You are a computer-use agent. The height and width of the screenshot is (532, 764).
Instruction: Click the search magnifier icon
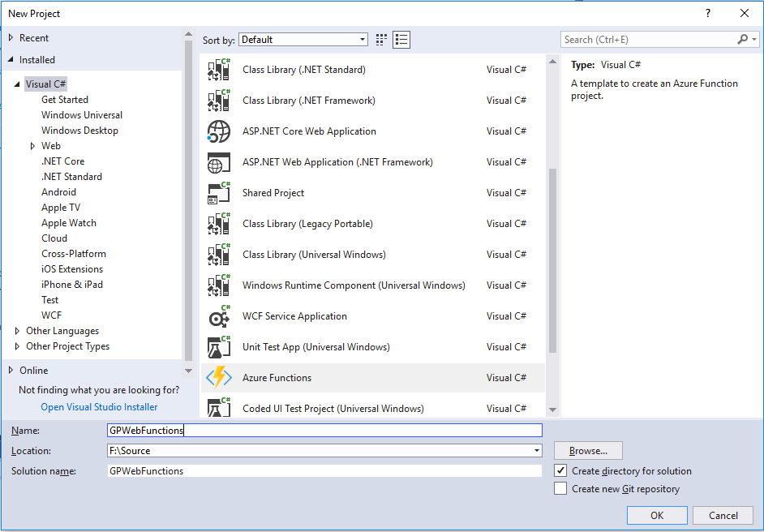click(x=743, y=40)
